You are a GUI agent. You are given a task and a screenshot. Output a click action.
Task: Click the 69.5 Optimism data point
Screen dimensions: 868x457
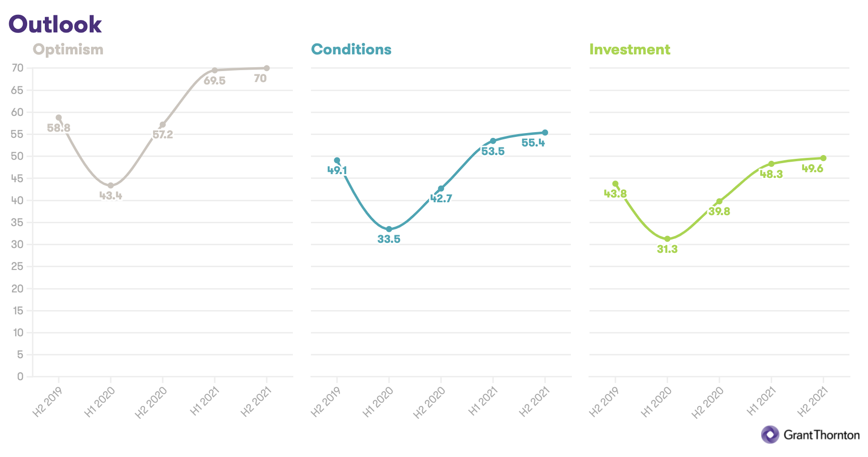coord(215,71)
